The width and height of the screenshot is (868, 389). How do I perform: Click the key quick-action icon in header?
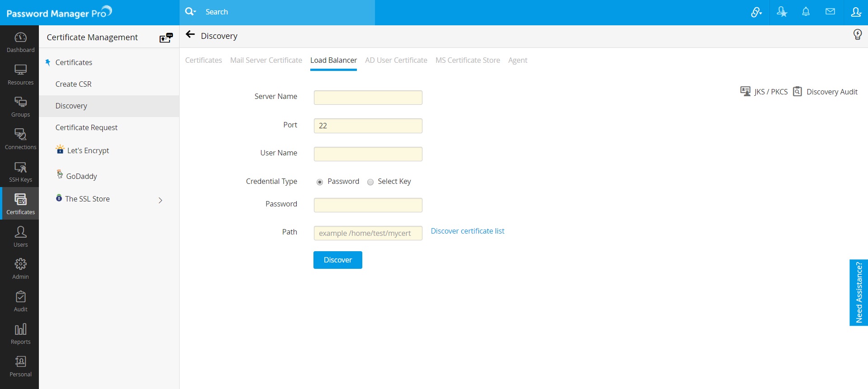coord(756,12)
